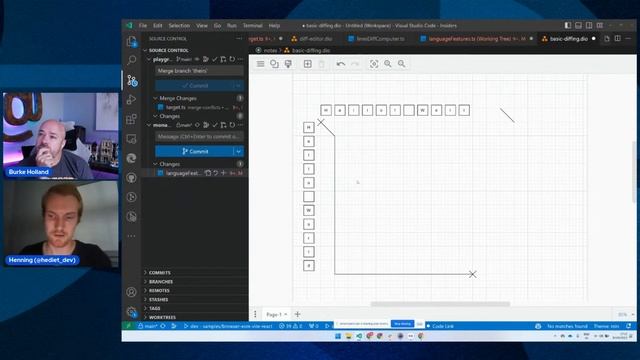Switch to the diff-editor.dio tab

[x=311, y=39]
